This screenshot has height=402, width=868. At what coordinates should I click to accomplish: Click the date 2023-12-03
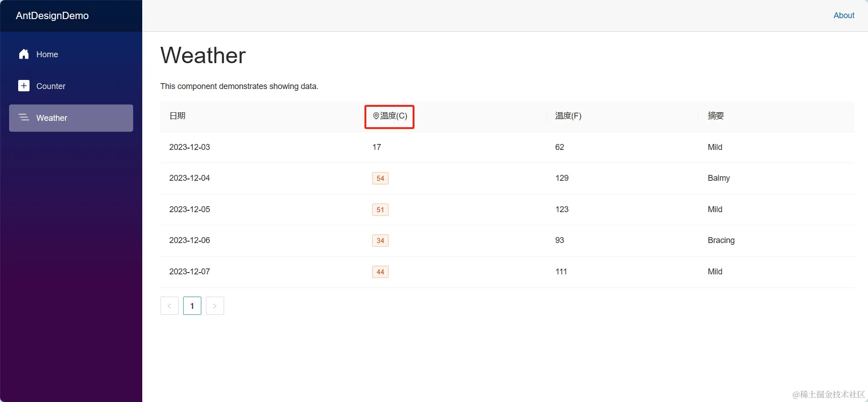coord(190,147)
